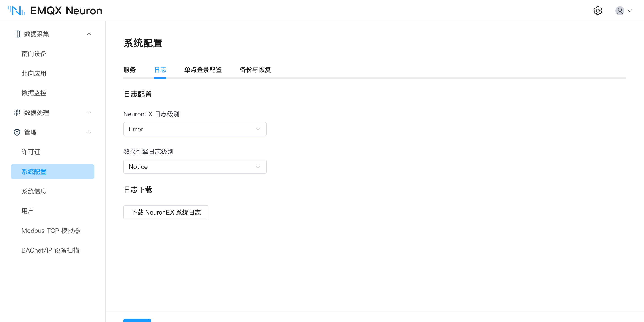Click the 数据处理 menu label
The image size is (644, 322).
click(36, 113)
